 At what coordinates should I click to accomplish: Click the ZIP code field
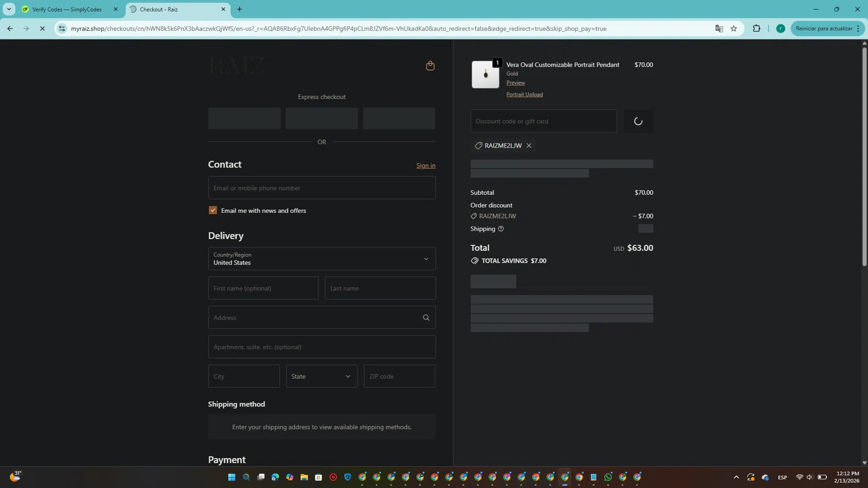point(399,376)
